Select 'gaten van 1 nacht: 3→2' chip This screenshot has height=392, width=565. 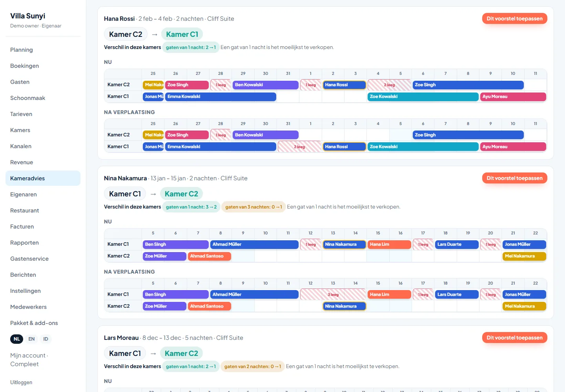coord(191,207)
